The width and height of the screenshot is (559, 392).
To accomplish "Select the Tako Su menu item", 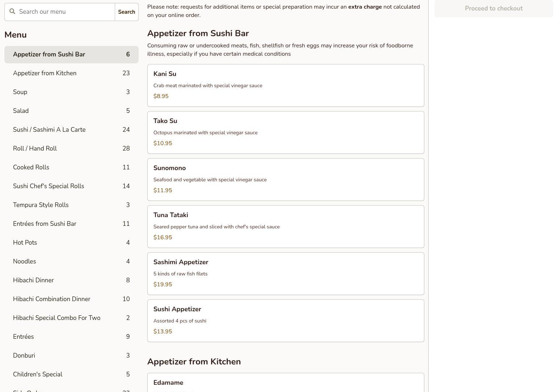I will pos(285,132).
